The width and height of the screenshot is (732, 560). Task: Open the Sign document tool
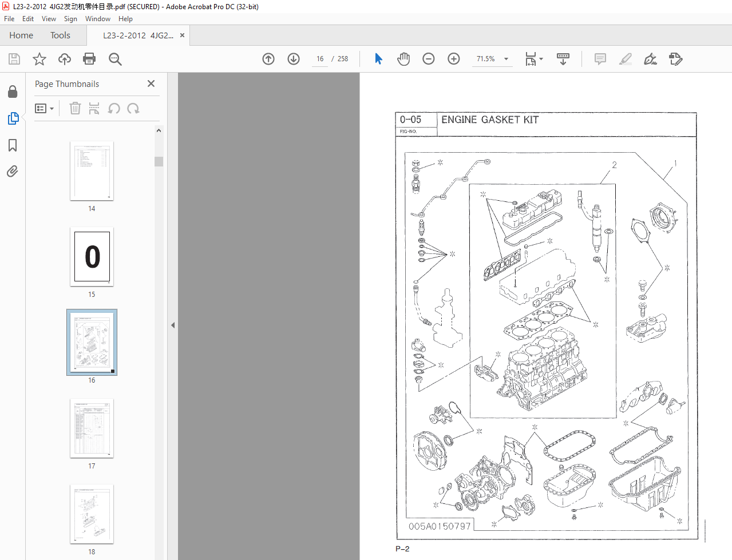coord(650,59)
